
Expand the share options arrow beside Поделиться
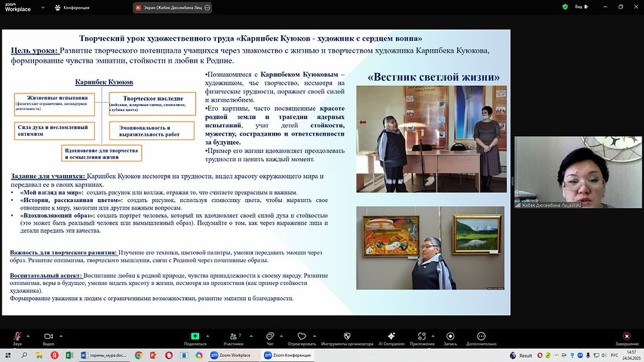click(x=207, y=336)
